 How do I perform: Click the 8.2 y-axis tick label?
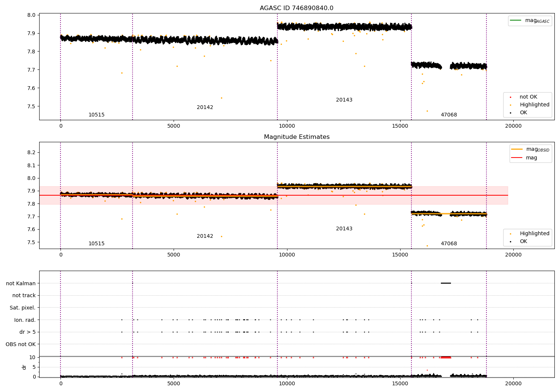coord(31,152)
